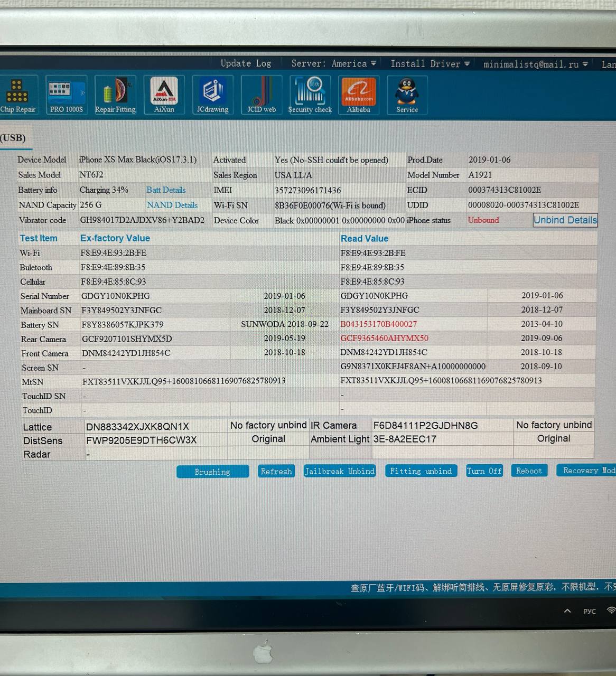Open the PRO 1000S icon
The height and width of the screenshot is (676, 616).
pos(67,95)
